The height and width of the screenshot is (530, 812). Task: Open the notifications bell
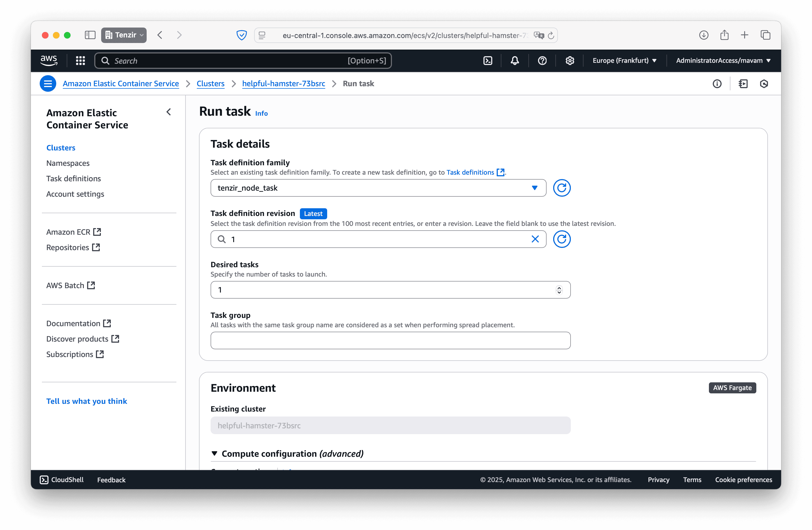point(515,60)
